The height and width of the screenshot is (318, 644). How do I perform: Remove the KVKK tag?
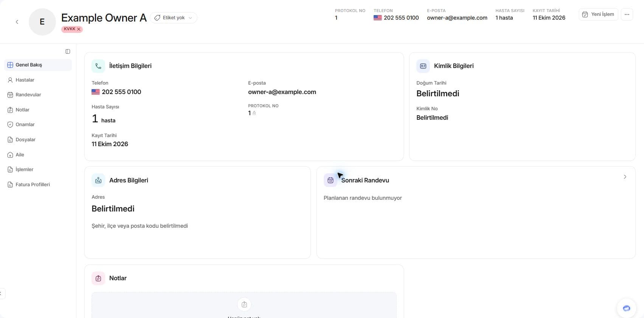point(79,29)
